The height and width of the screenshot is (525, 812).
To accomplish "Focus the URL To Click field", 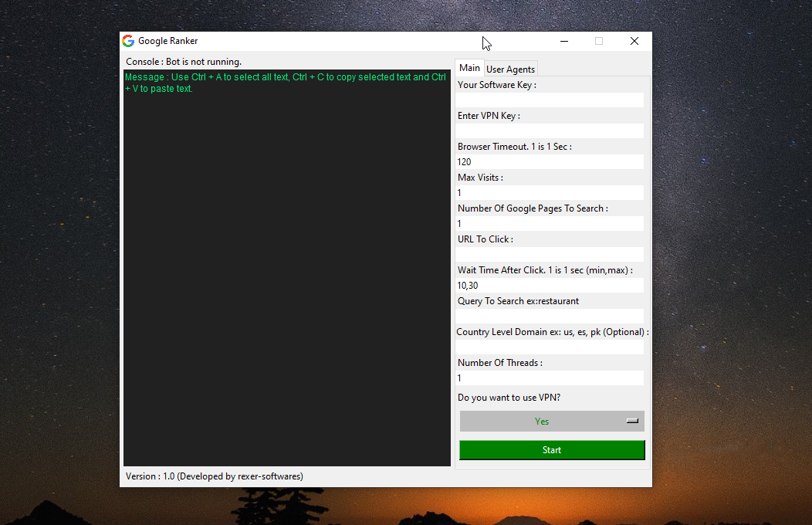I will point(550,255).
